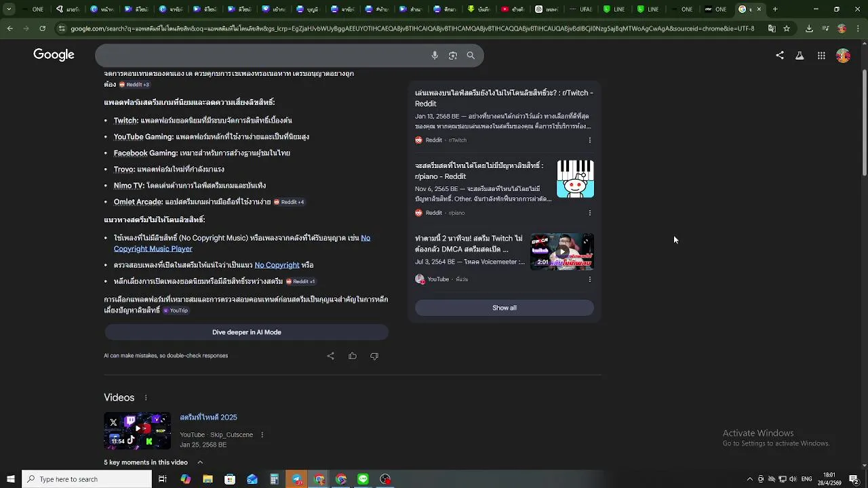Start voice search with microphone icon

[435, 56]
